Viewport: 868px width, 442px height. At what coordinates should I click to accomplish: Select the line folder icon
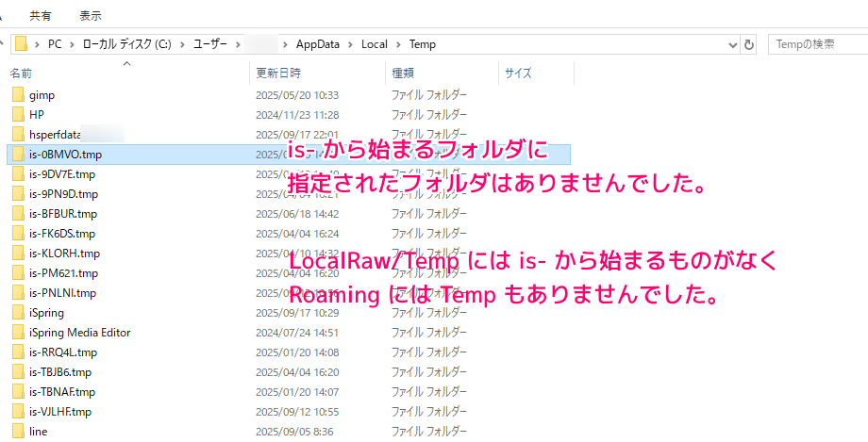(18, 432)
